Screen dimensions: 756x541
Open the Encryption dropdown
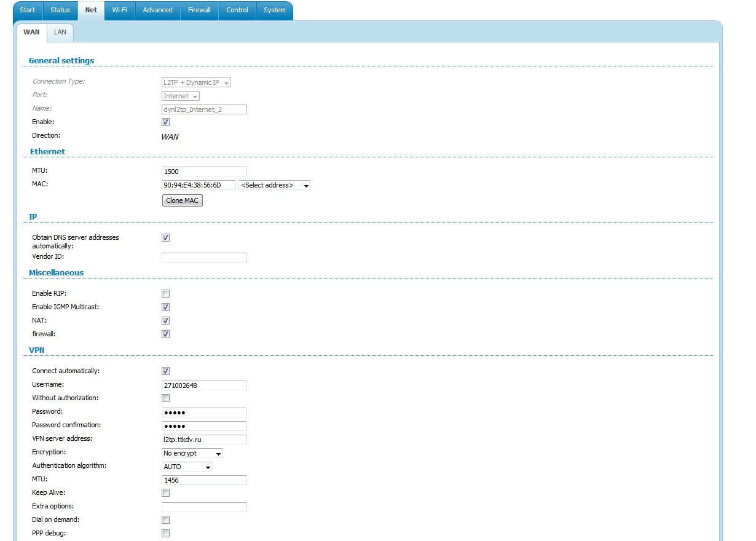(x=192, y=453)
